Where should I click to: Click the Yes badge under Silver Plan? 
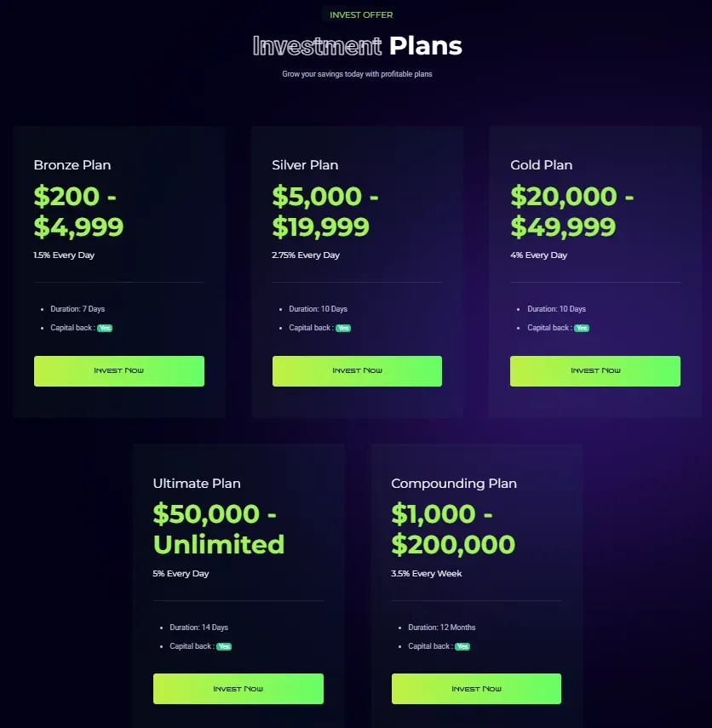click(342, 328)
